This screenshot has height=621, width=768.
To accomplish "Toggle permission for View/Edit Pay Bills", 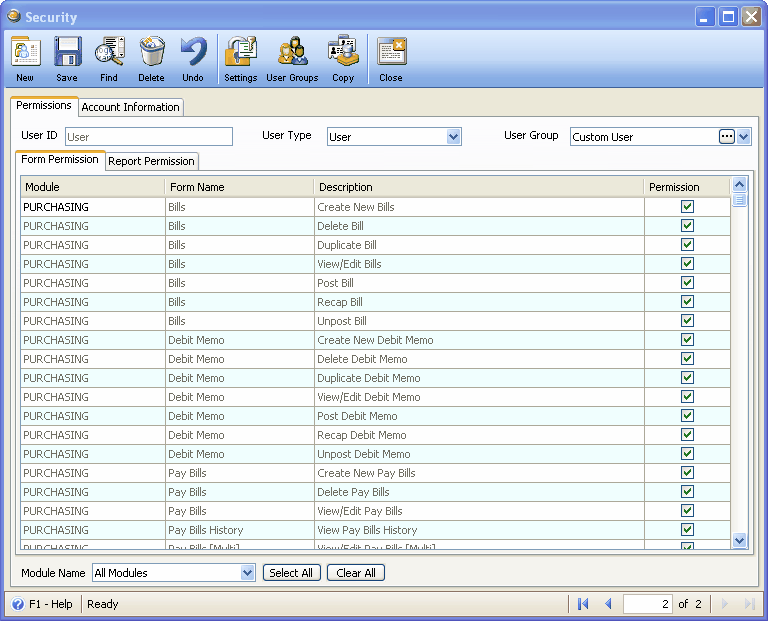I will (687, 511).
